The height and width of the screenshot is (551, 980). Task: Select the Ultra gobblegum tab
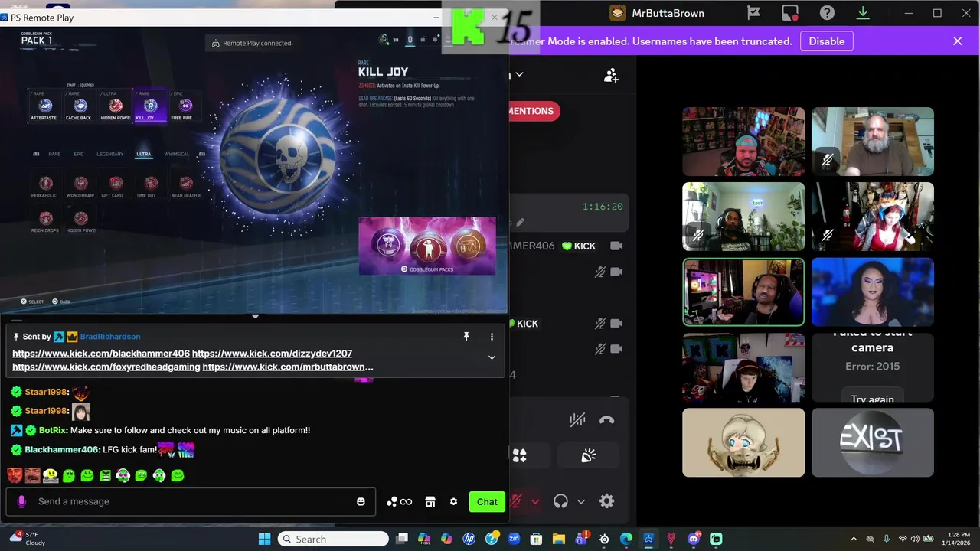pyautogui.click(x=144, y=154)
